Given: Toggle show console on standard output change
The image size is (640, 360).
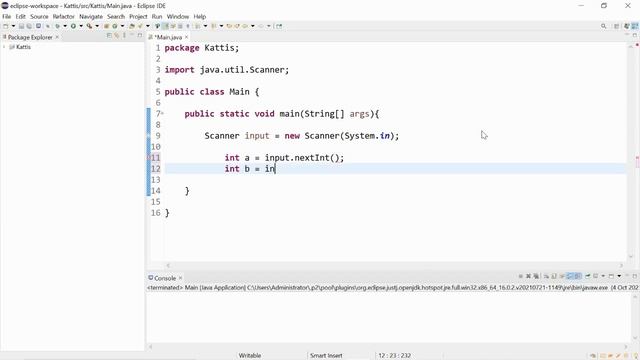Looking at the screenshot, I should pos(570,276).
